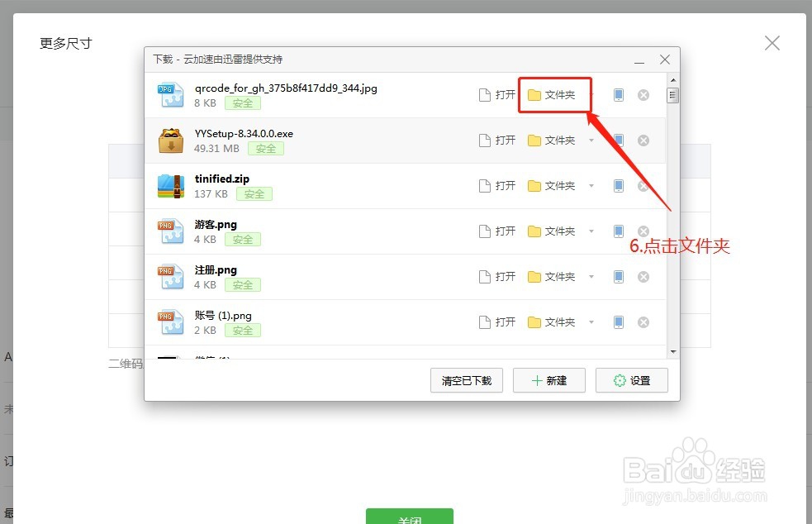Send YYSetup-8.34.0.0.exe to phone via blue phone icon
The width and height of the screenshot is (812, 524).
point(618,140)
